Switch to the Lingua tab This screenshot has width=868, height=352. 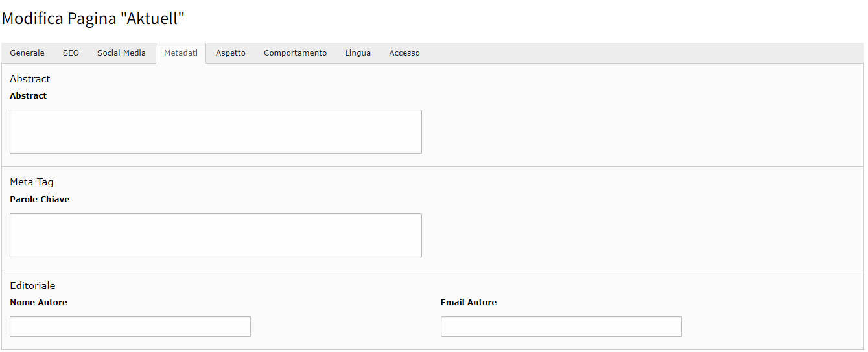358,53
